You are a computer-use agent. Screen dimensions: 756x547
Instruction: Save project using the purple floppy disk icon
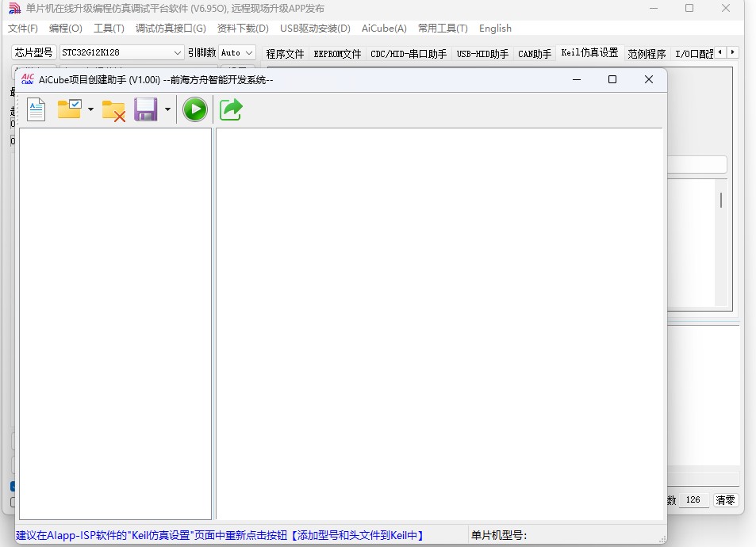pos(146,109)
